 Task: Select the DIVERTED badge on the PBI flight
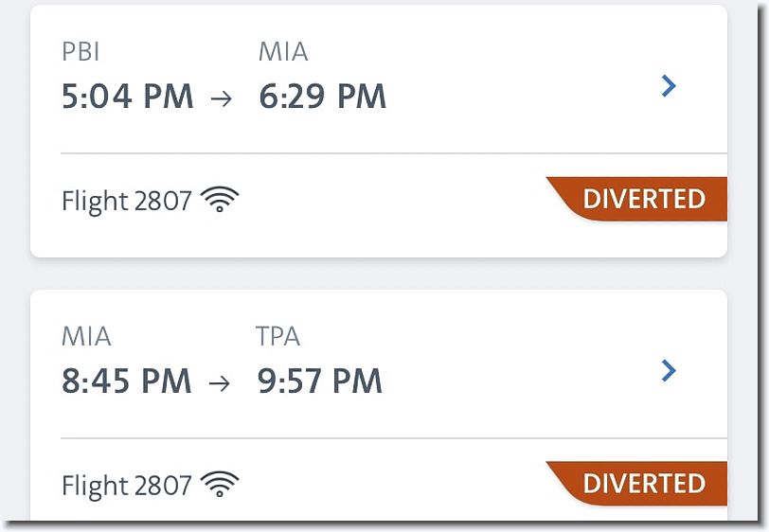pyautogui.click(x=636, y=199)
